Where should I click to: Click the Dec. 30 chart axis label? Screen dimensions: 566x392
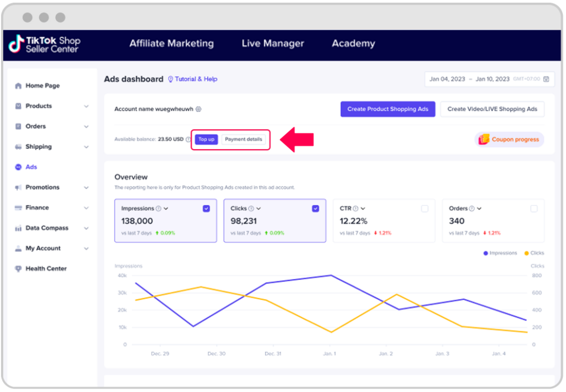click(x=217, y=354)
